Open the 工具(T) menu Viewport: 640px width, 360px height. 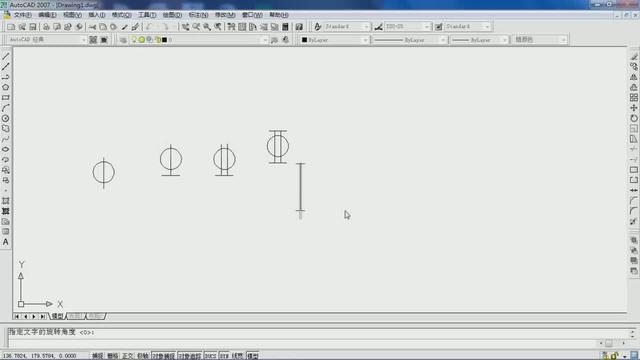tap(147, 15)
